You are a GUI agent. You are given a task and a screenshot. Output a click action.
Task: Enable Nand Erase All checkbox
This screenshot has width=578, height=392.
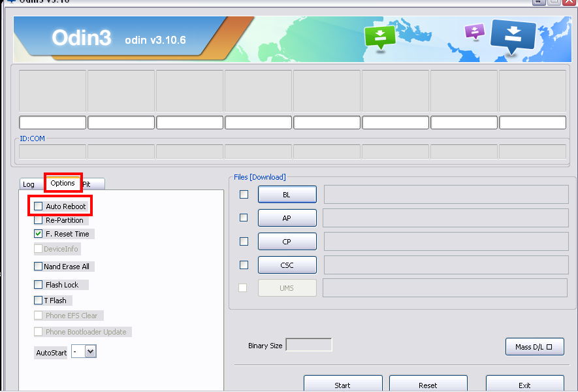click(x=39, y=267)
